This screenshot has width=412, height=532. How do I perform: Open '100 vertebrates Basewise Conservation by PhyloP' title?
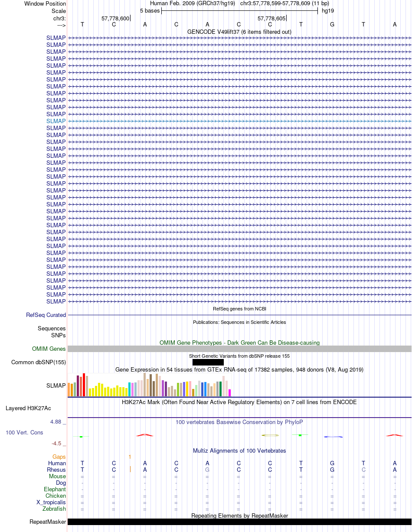pyautogui.click(x=239, y=422)
